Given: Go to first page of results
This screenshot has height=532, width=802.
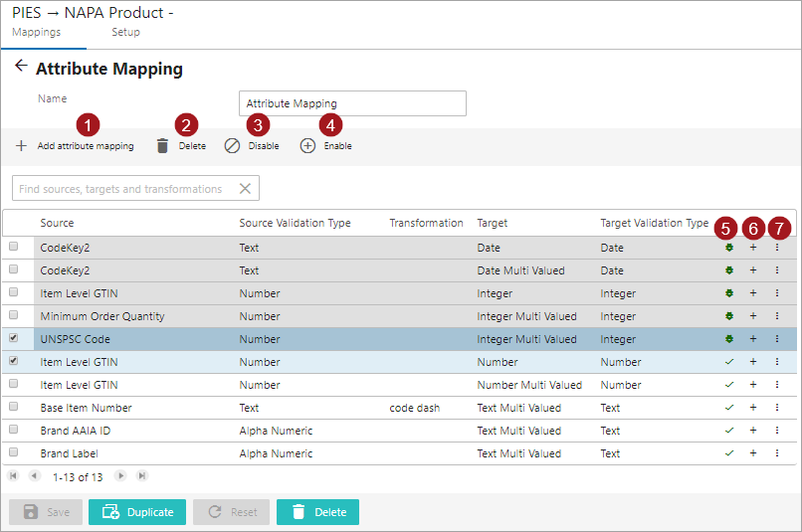Looking at the screenshot, I should tap(13, 475).
